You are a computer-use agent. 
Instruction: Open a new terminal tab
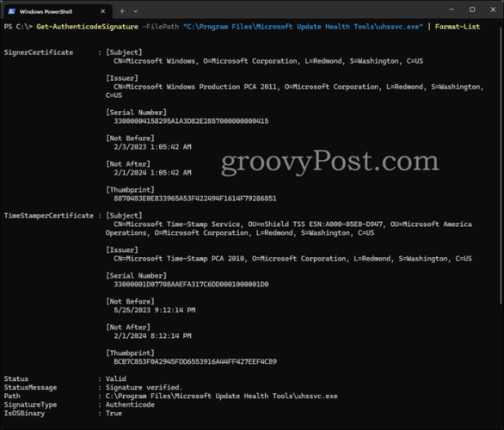tap(122, 11)
